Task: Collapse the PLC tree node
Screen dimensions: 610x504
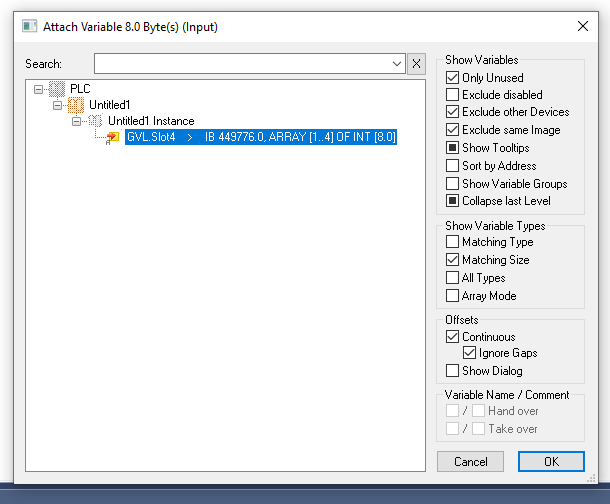Action: [x=38, y=89]
